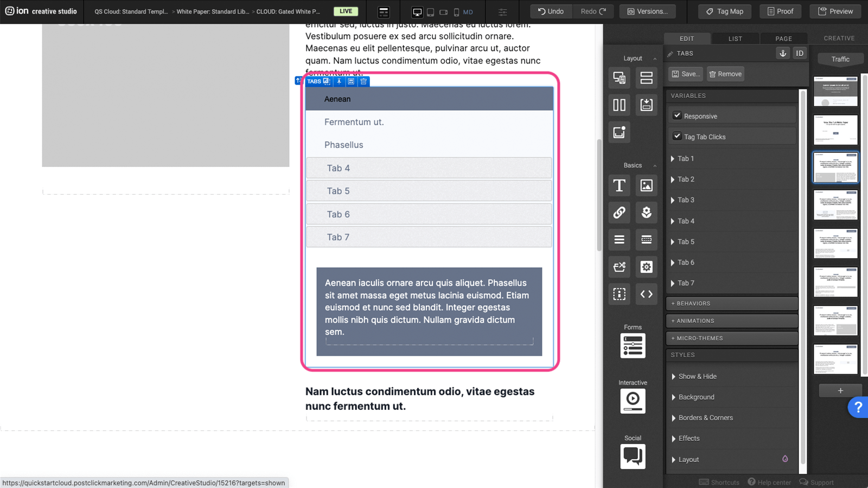The width and height of the screenshot is (868, 488).
Task: Click the HTML code brackets icon
Action: pos(646,294)
